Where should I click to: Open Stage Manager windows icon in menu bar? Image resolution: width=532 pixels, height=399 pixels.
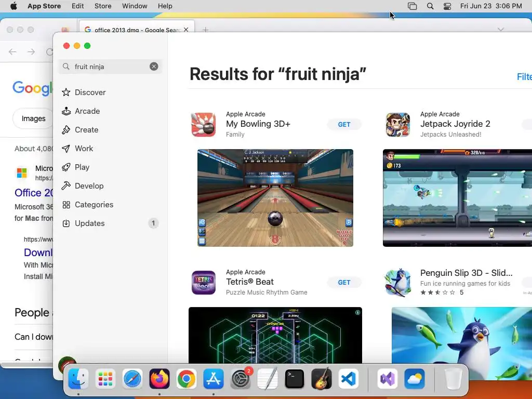[412, 6]
